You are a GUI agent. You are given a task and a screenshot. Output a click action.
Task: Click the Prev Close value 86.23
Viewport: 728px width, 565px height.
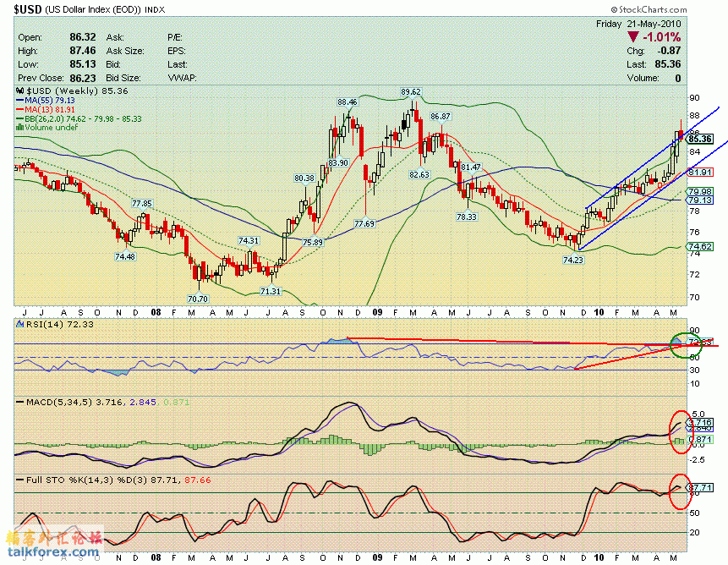coord(83,78)
